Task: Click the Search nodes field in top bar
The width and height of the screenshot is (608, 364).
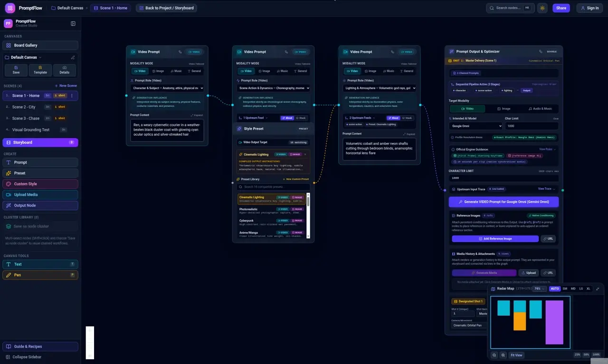Action: 510,8
